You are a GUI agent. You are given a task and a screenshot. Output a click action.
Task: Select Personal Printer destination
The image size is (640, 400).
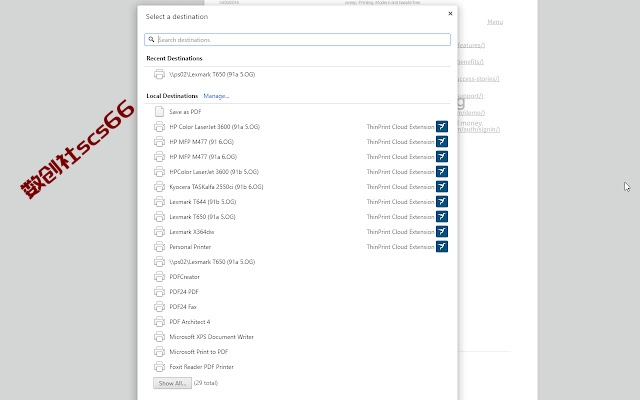pos(297,247)
